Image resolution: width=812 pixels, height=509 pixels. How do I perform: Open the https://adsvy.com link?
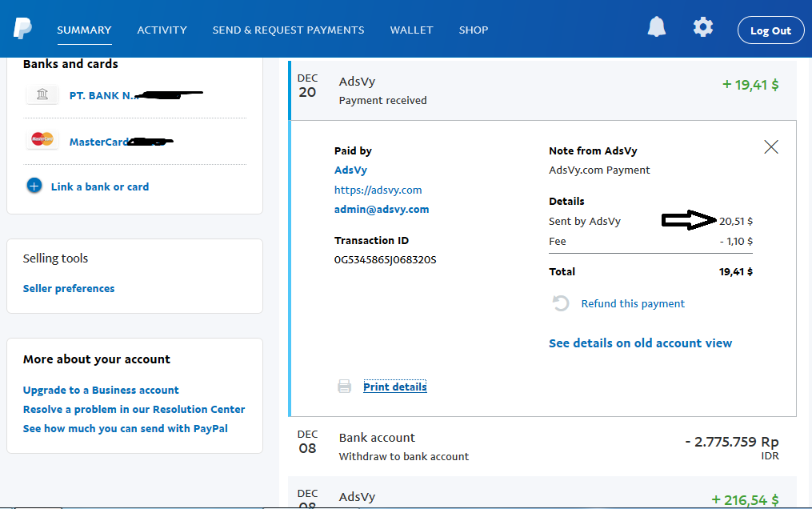[378, 190]
